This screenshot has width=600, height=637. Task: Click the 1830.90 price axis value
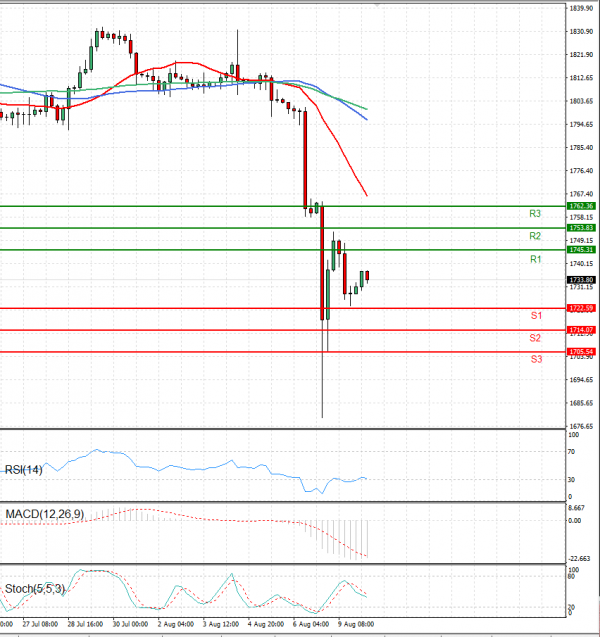coord(581,31)
